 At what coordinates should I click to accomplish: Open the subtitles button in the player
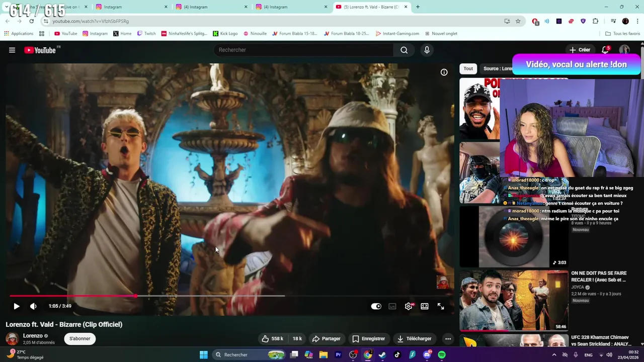[392, 306]
